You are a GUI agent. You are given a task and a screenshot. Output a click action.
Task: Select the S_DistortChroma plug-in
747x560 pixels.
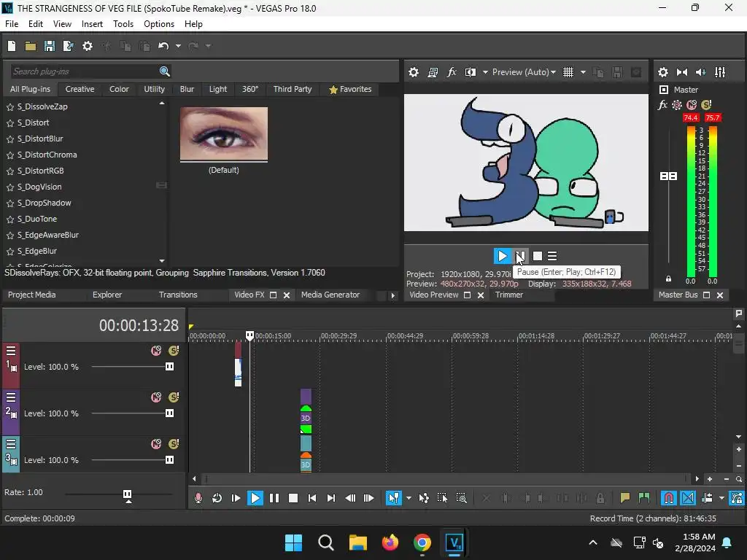[47, 155]
